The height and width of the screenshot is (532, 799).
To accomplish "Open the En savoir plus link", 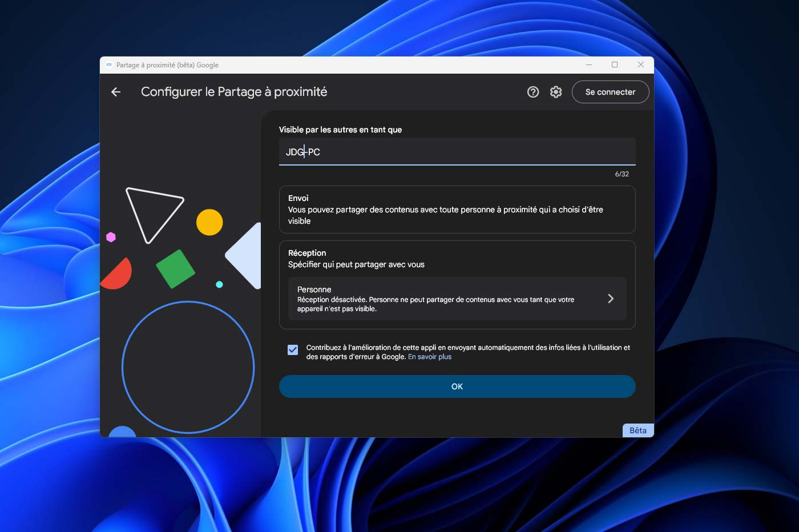I will click(x=430, y=357).
